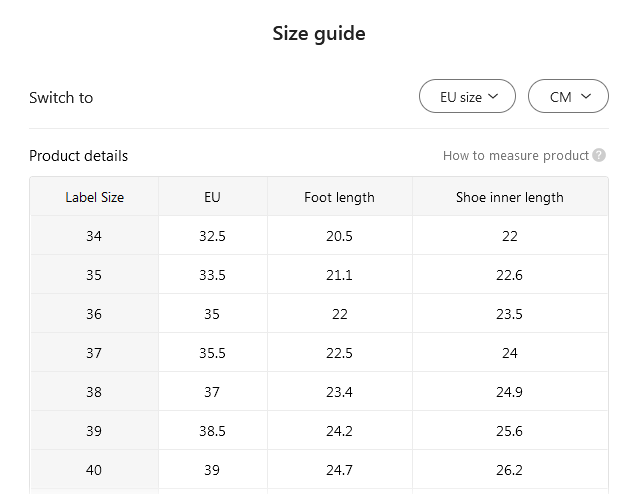Click shoe inner length 23.5 cell

point(509,314)
